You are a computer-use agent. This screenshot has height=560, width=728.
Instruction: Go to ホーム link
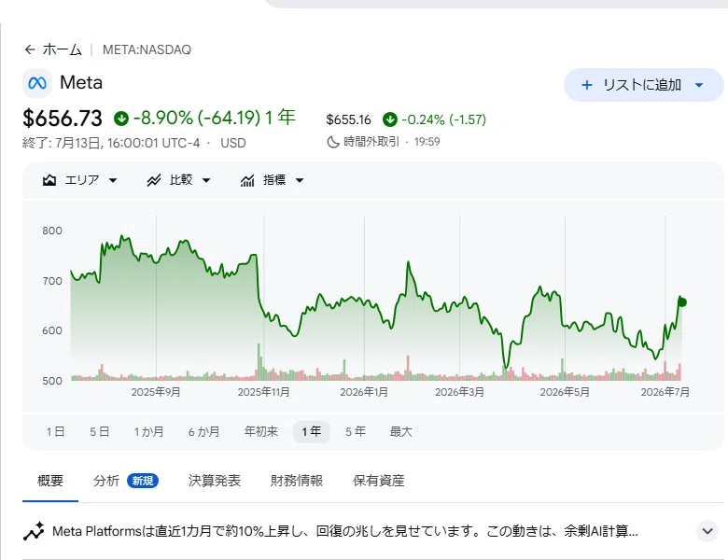coord(63,49)
